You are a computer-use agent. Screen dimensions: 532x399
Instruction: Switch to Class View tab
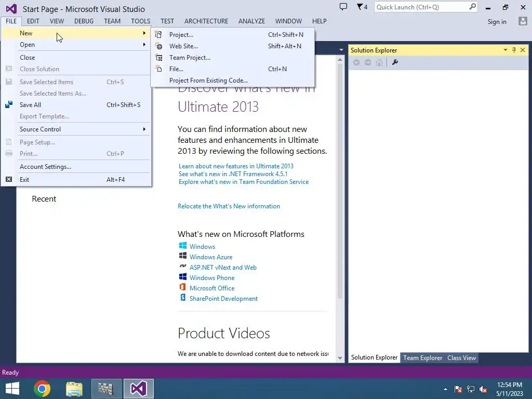[461, 357]
